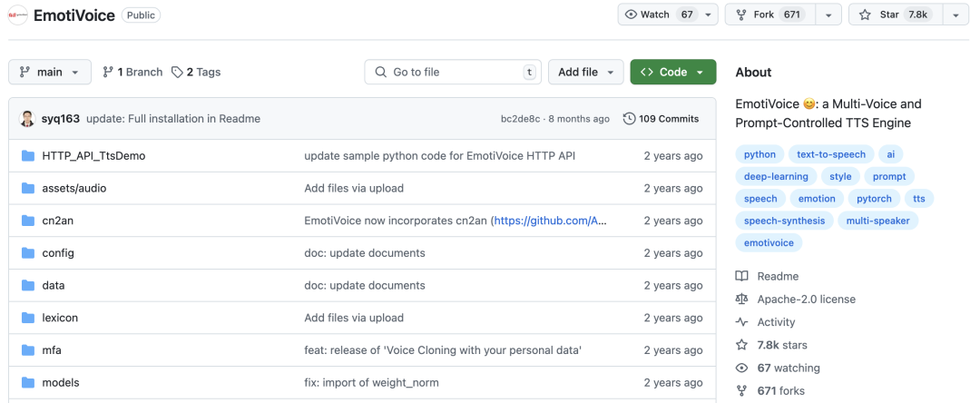Click syq163 user avatar thumbnail

(27, 119)
